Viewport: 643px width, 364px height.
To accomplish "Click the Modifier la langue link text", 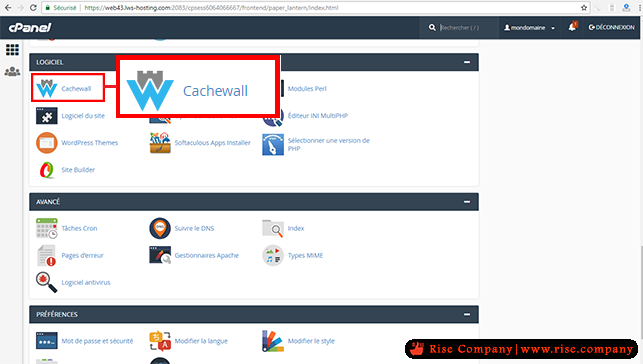I will pyautogui.click(x=201, y=341).
